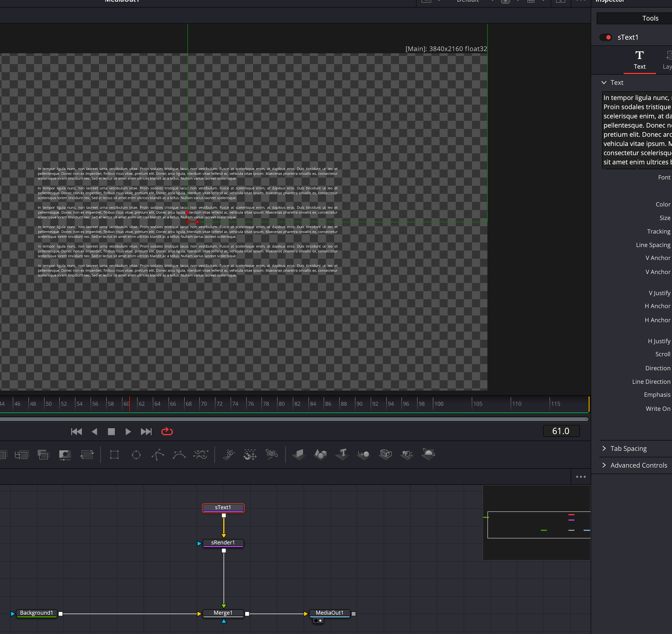Viewport: 672px width, 634px height.
Task: Click the timeline range scrollbar
Action: pos(294,420)
